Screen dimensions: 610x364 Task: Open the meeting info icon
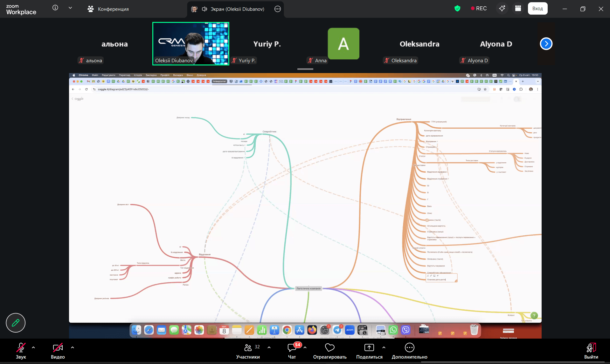pos(55,8)
